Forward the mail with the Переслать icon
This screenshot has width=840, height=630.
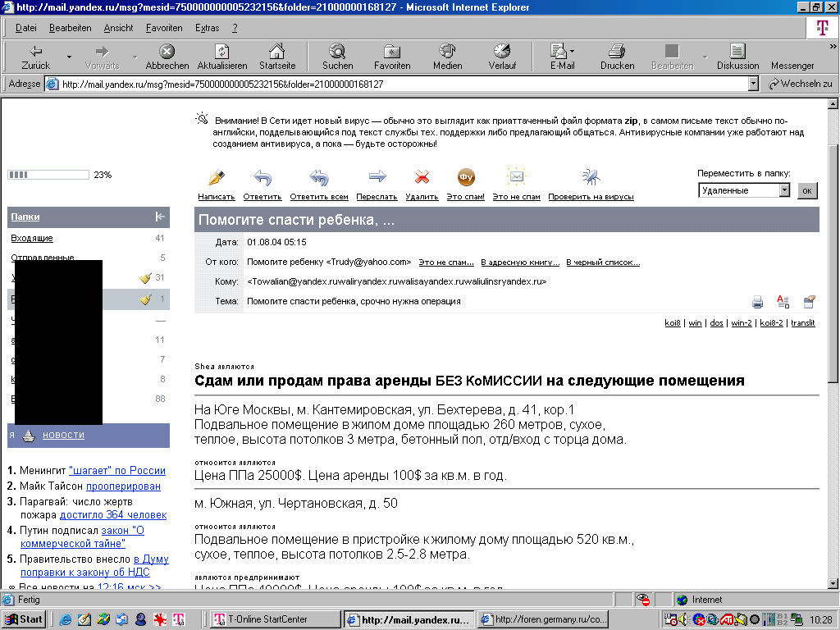377,176
